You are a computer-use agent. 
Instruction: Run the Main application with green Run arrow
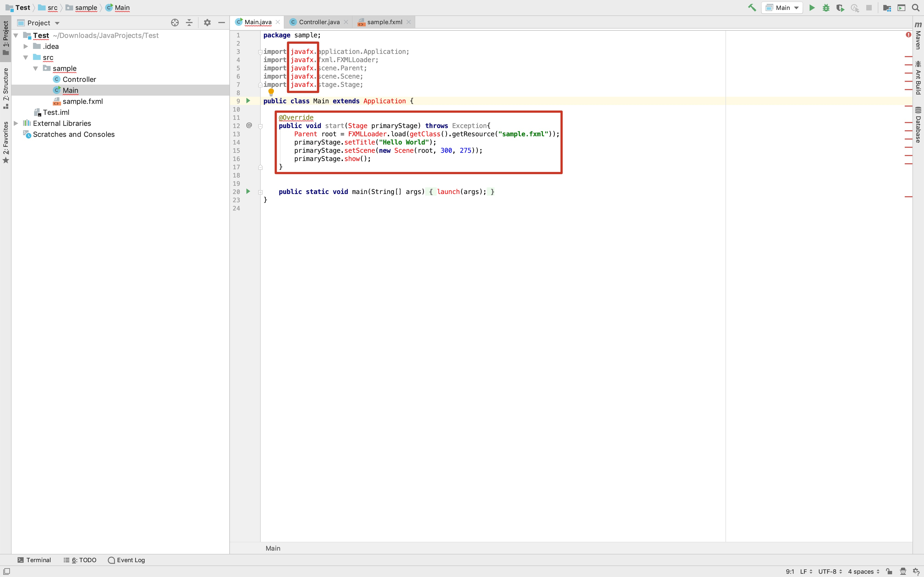[x=812, y=8]
